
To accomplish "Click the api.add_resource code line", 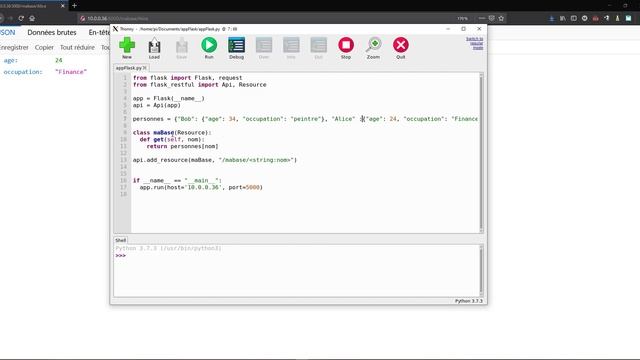I will click(x=215, y=160).
